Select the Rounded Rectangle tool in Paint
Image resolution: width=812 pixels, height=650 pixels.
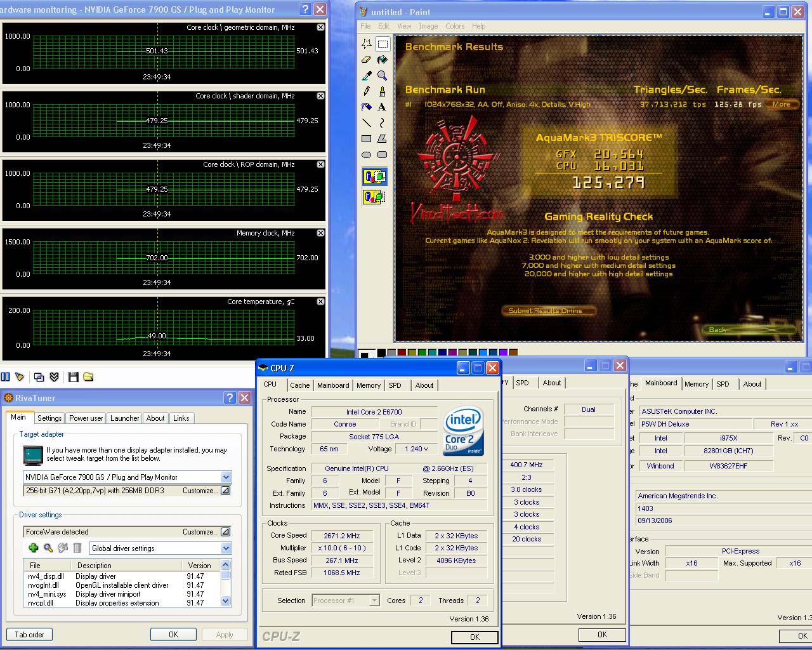point(383,155)
